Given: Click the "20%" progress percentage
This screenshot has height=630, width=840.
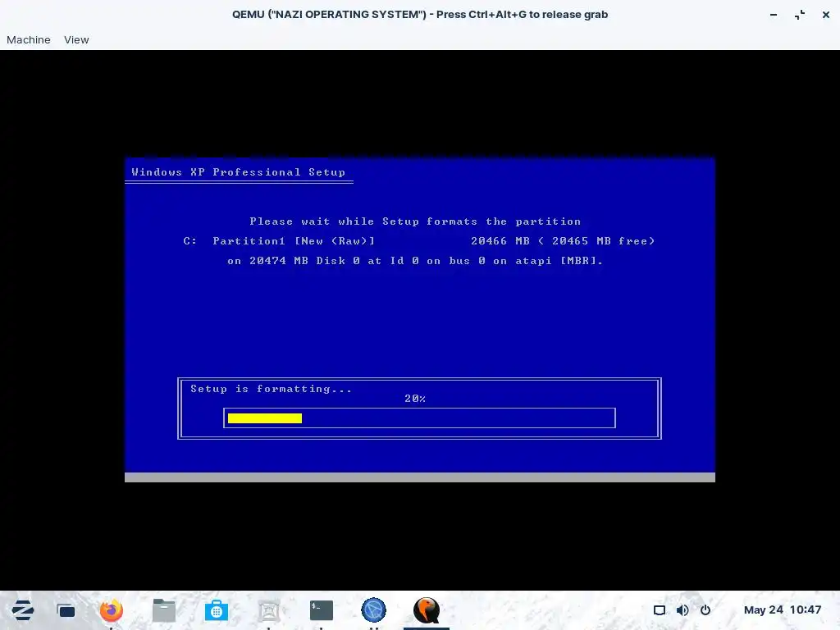Looking at the screenshot, I should (415, 399).
